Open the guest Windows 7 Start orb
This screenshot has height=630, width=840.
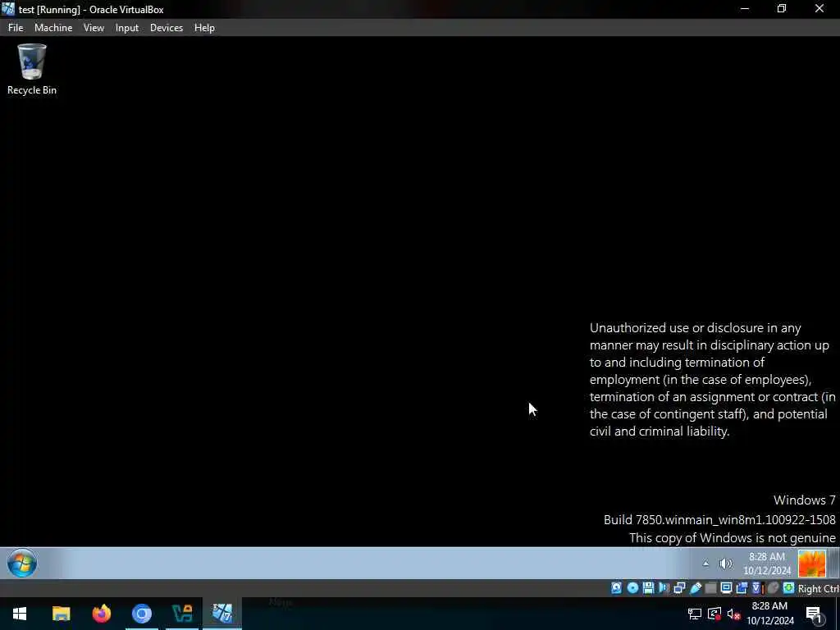[x=22, y=563]
